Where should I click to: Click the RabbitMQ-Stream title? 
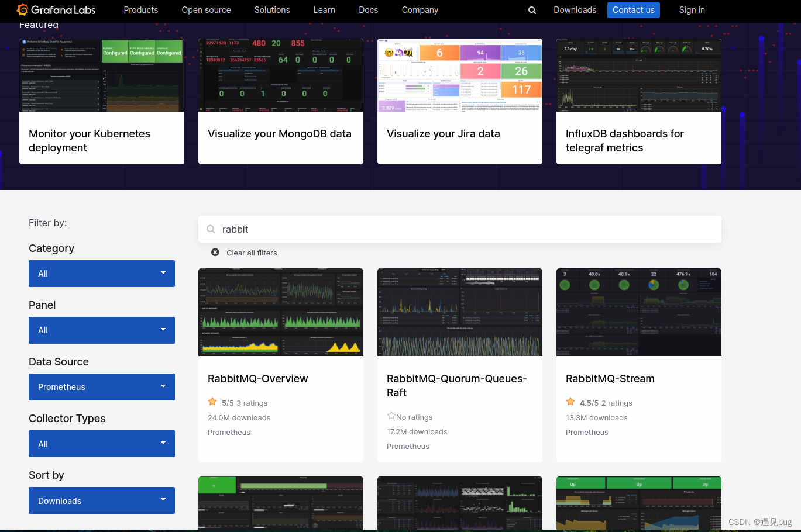(610, 379)
